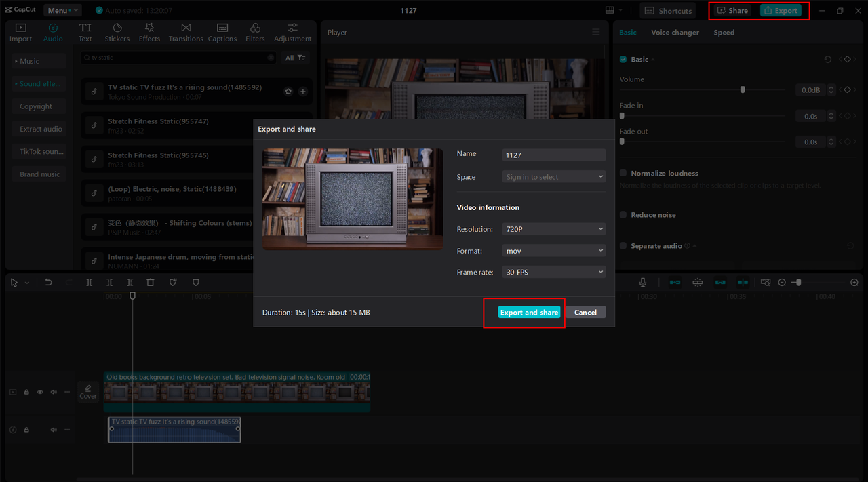
Task: Open the Space sign-in dropdown
Action: point(554,177)
